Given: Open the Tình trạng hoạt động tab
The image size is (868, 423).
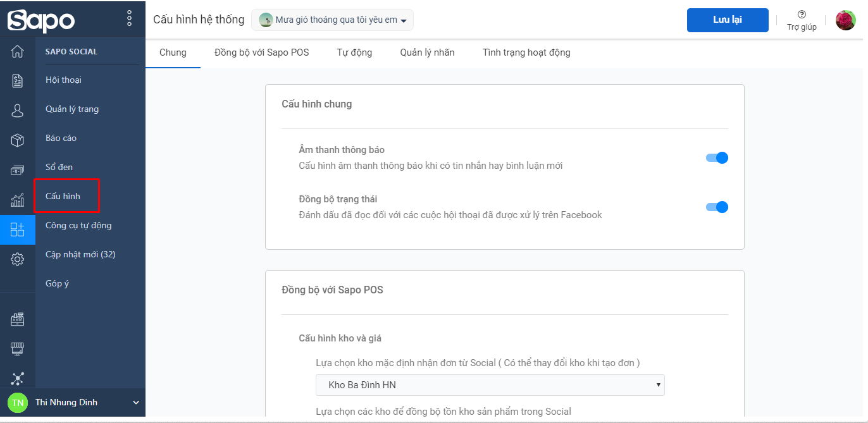Looking at the screenshot, I should pos(526,52).
